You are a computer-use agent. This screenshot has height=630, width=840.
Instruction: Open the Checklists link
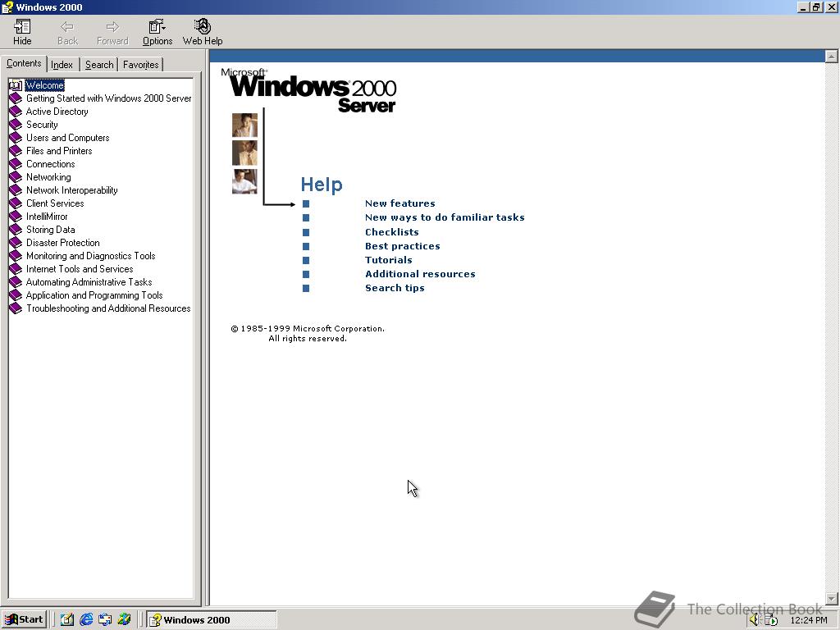point(392,232)
